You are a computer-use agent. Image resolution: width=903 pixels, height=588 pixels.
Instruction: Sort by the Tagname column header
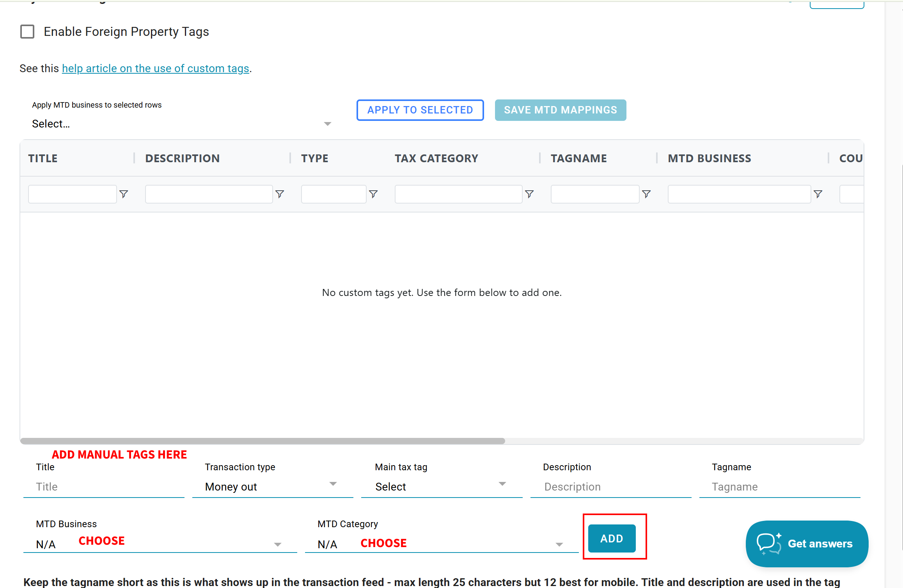[579, 158]
